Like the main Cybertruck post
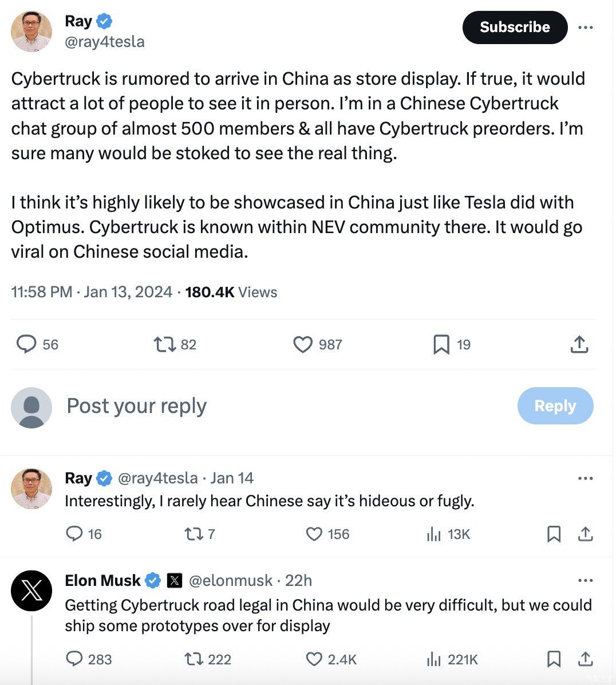 pos(303,344)
